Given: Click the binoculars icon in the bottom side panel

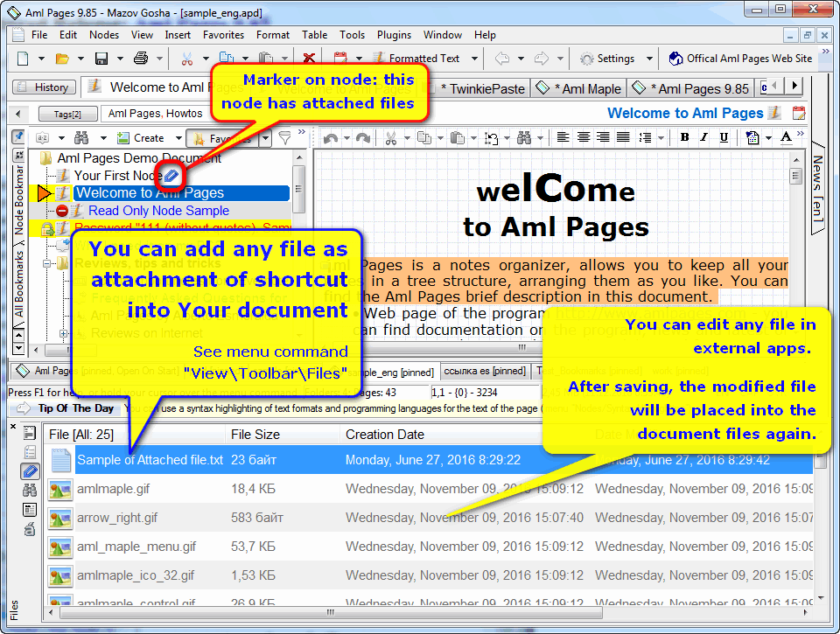Looking at the screenshot, I should 30,490.
